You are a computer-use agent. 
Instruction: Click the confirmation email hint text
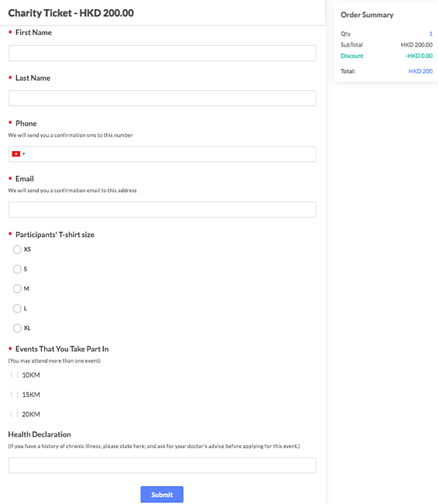pyautogui.click(x=72, y=191)
